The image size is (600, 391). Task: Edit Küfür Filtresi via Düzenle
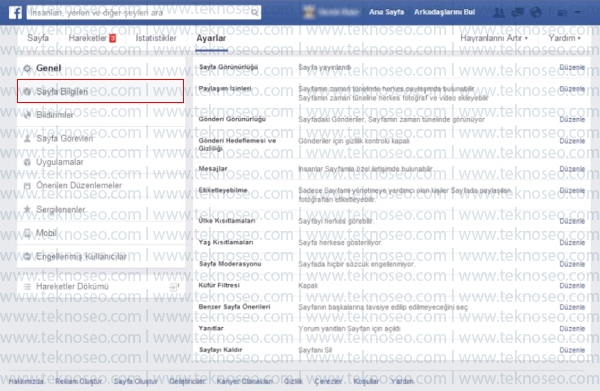click(572, 285)
